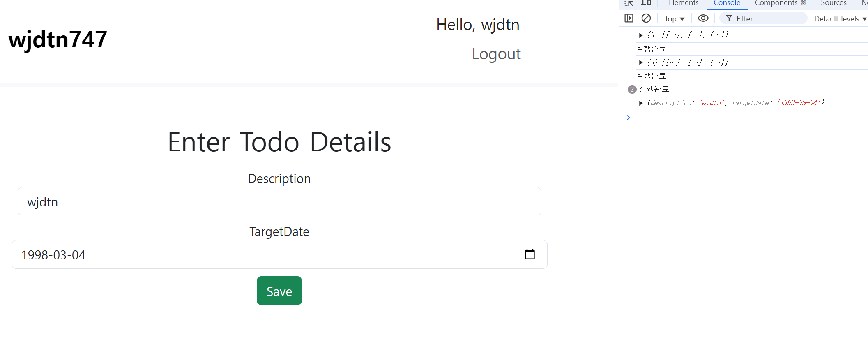Open the calendar date picker icon

tap(530, 254)
